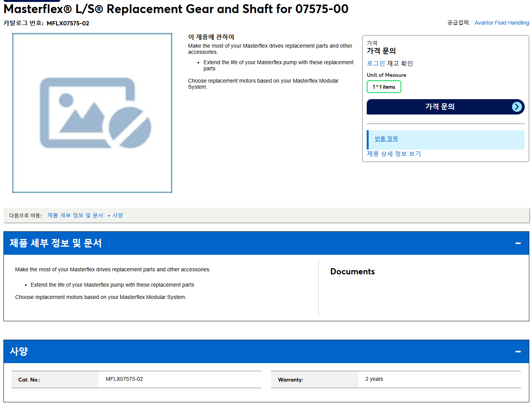Click the MFLX07575-02 value in the 사양 table
Viewport: 532px width, 410px height.
124,379
